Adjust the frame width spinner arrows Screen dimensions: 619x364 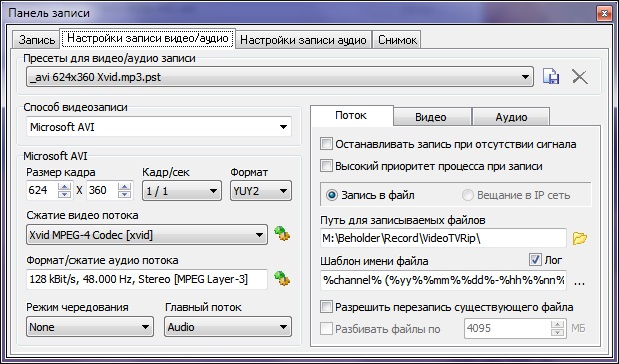pyautogui.click(x=64, y=190)
